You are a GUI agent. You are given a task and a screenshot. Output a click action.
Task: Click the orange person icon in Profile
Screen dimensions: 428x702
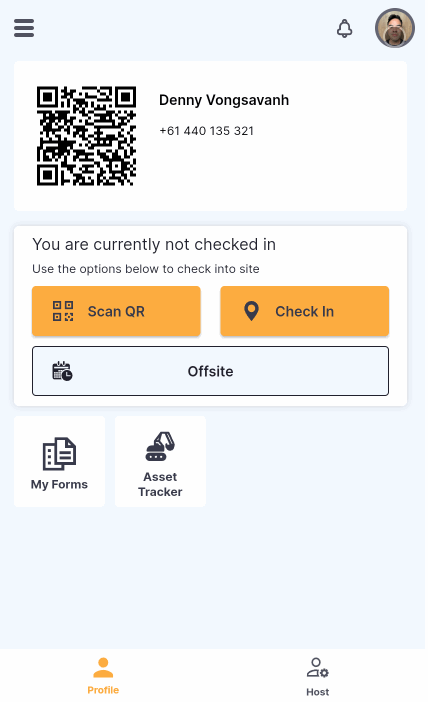point(103,668)
